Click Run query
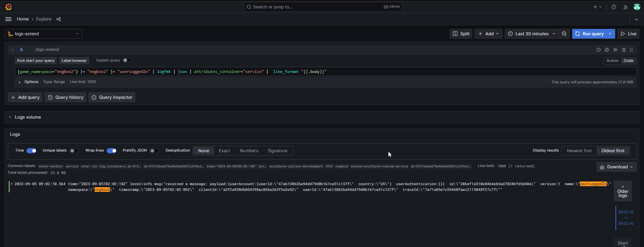The width and height of the screenshot is (644, 247). [x=589, y=34]
